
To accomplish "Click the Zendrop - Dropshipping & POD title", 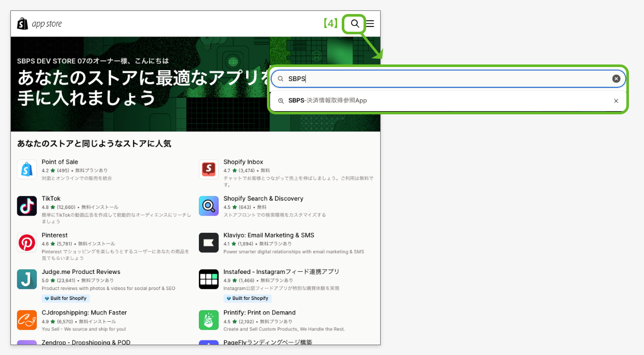I will 86,342.
